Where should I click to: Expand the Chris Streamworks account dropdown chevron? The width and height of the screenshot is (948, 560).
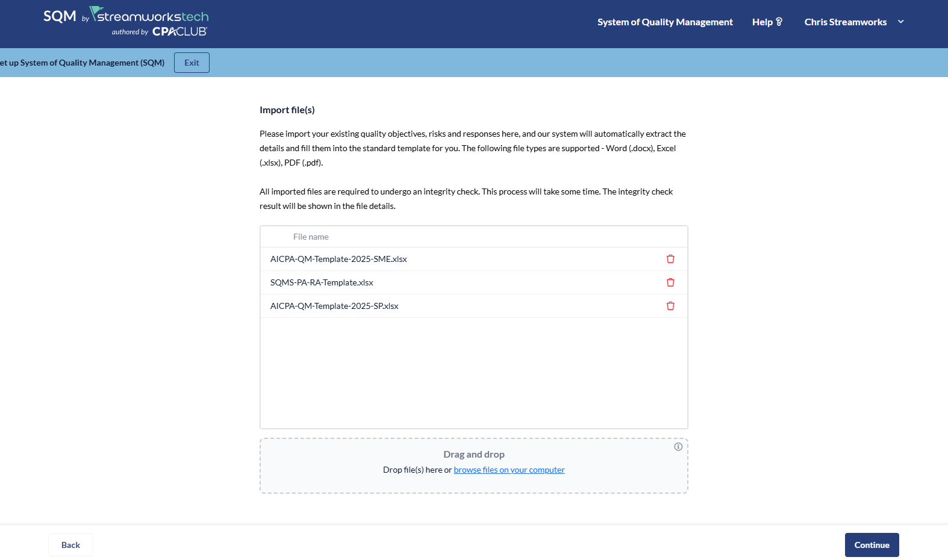pos(901,22)
